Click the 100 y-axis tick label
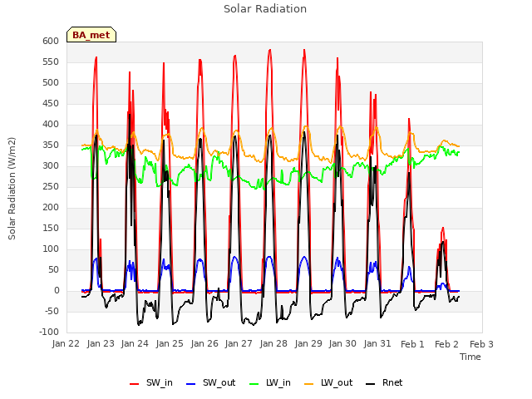Viewport: 532px width, 399px height. (51, 249)
